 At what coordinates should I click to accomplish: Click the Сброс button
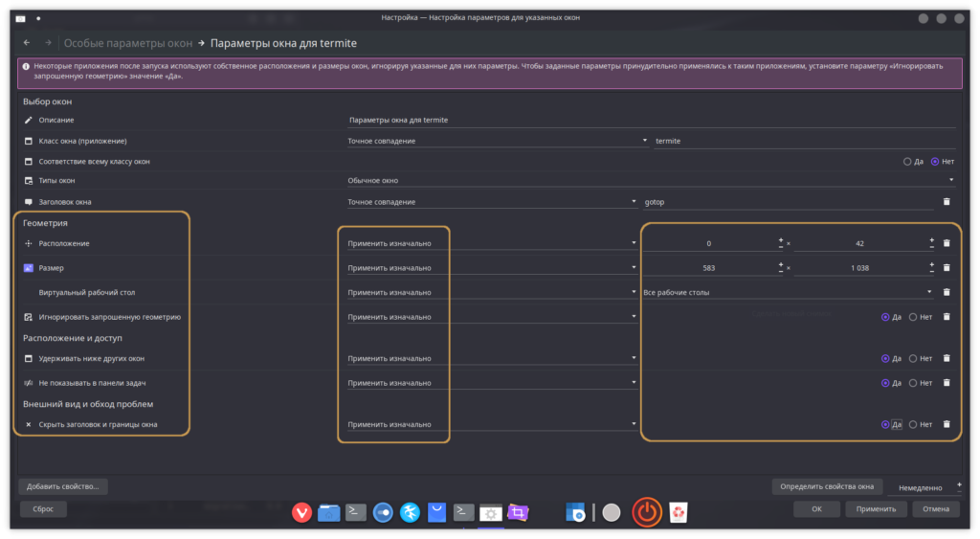43,508
